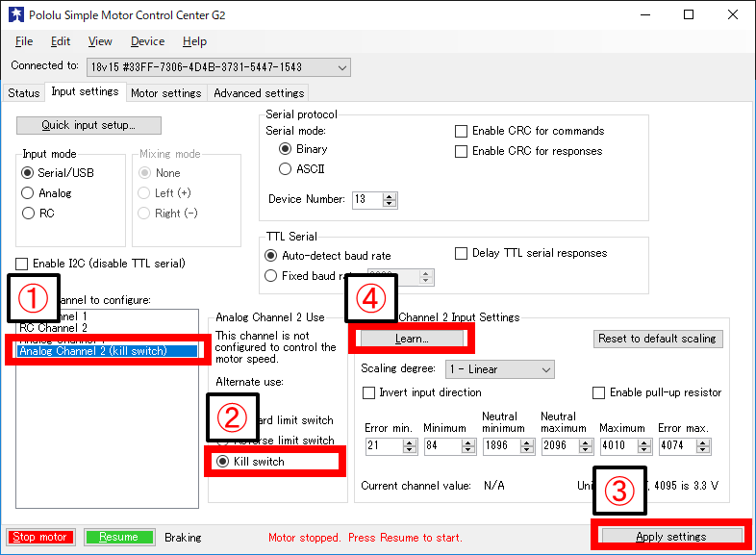This screenshot has width=756, height=555.
Task: Select Auto-detect baud rate
Action: (328, 256)
